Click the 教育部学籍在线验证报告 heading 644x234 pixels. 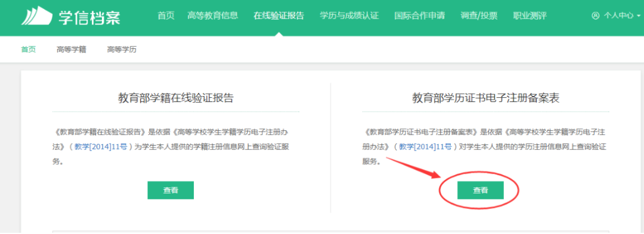coord(176,98)
